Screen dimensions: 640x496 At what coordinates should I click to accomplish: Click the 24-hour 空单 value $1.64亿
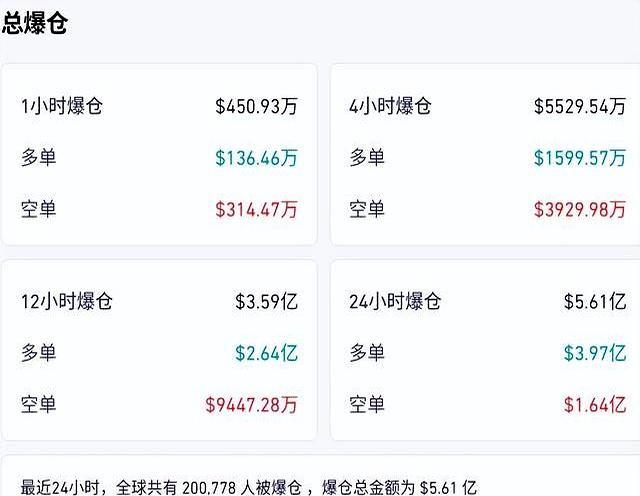point(594,405)
